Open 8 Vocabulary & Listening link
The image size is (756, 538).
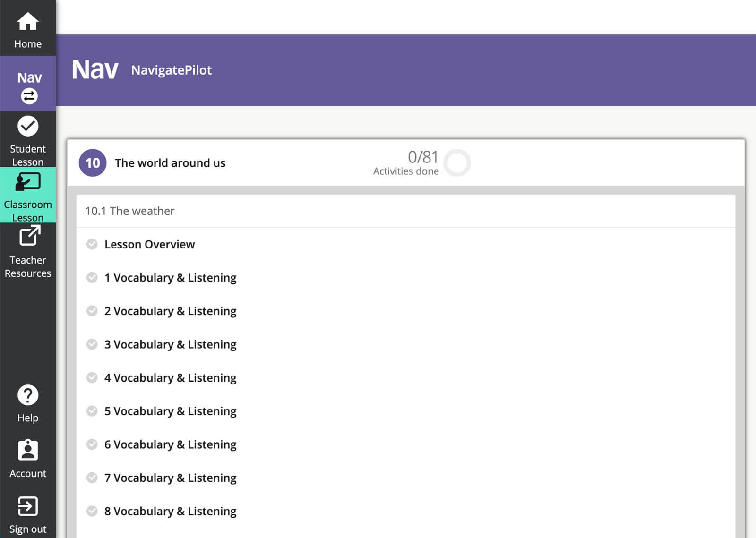click(170, 512)
